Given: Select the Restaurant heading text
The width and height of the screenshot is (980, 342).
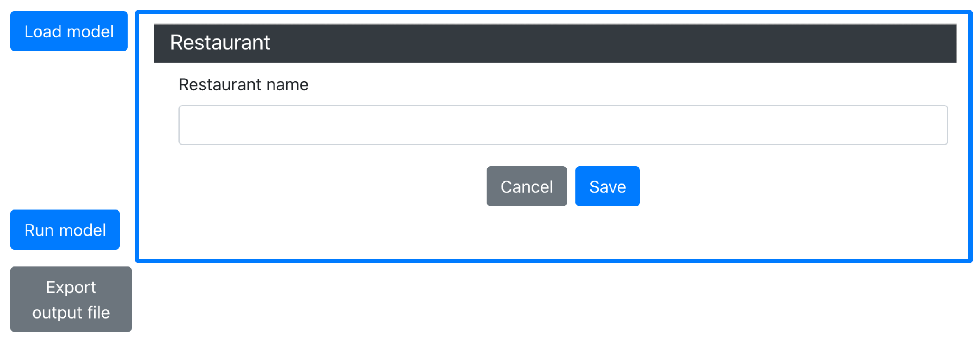Looking at the screenshot, I should (220, 43).
